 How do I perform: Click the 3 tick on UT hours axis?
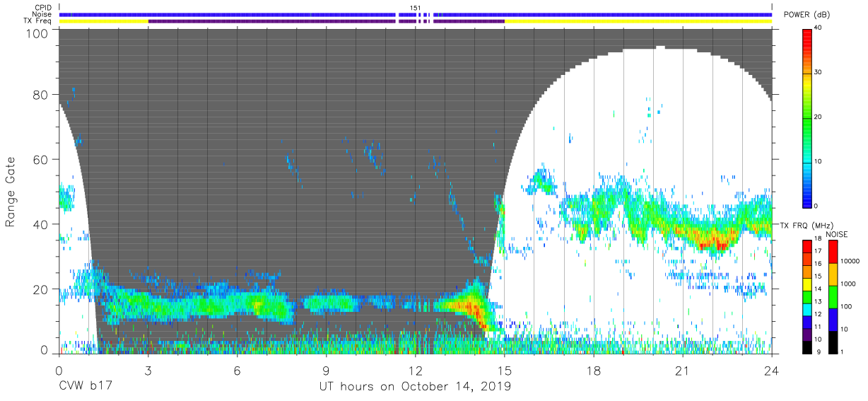[148, 370]
